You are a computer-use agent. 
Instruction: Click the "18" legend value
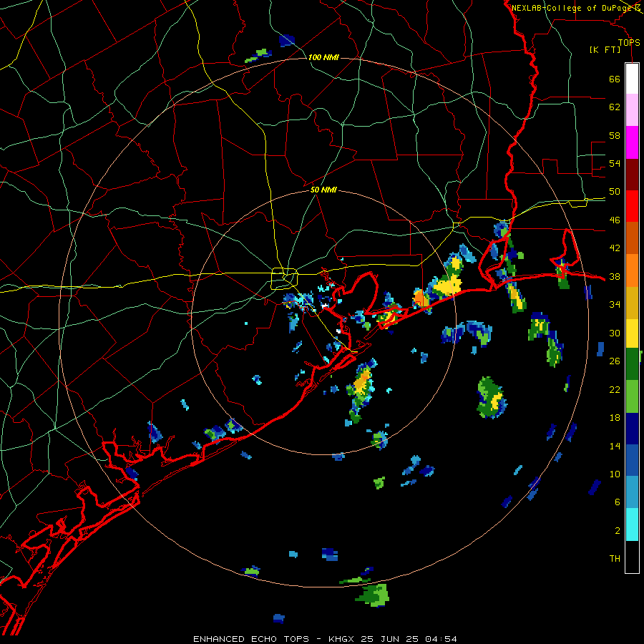(615, 418)
